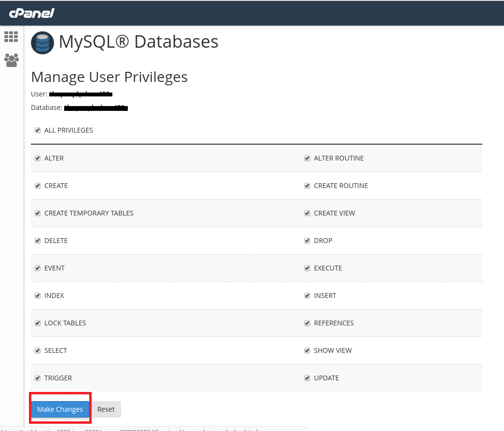Toggle the UPDATE privilege checkbox
Screen dimensions: 504x431
pos(307,378)
